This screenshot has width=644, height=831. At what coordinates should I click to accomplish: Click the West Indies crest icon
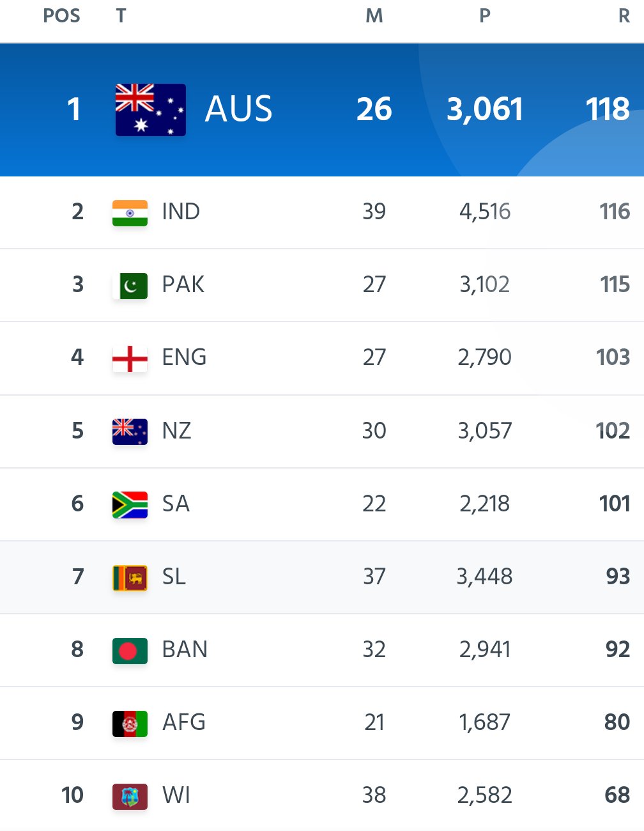(x=130, y=796)
